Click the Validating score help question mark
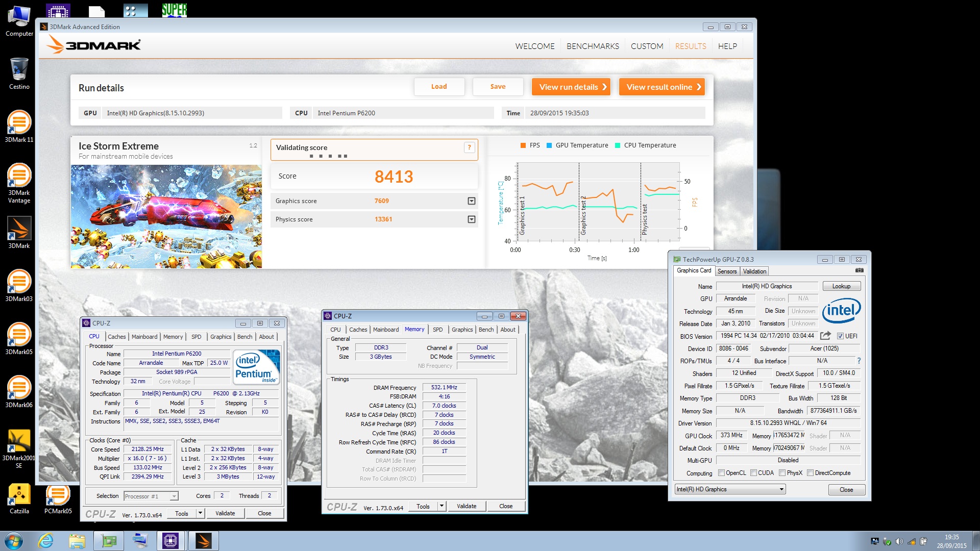980x551 pixels. click(x=469, y=147)
